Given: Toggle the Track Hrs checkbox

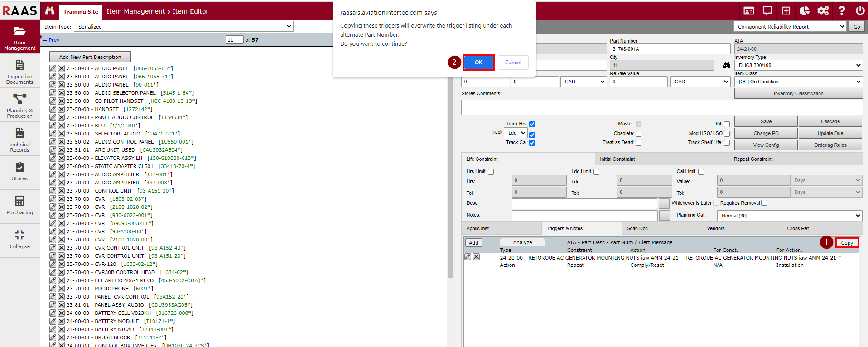Looking at the screenshot, I should pyautogui.click(x=532, y=124).
